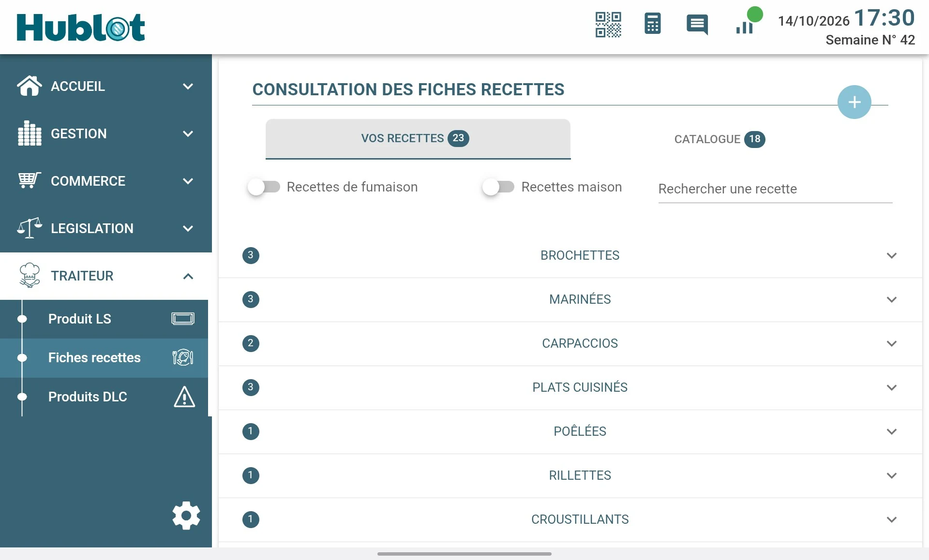Toggle Recettes de fumaison switch

click(264, 187)
